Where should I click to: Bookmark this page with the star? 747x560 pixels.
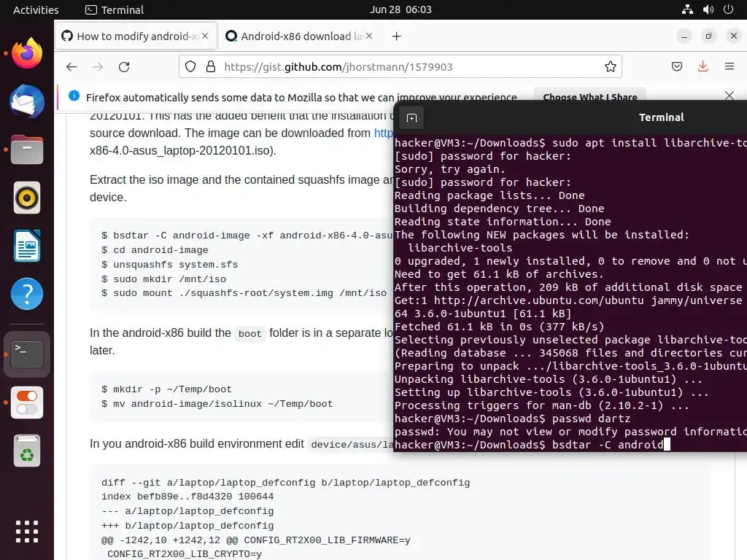pos(611,66)
